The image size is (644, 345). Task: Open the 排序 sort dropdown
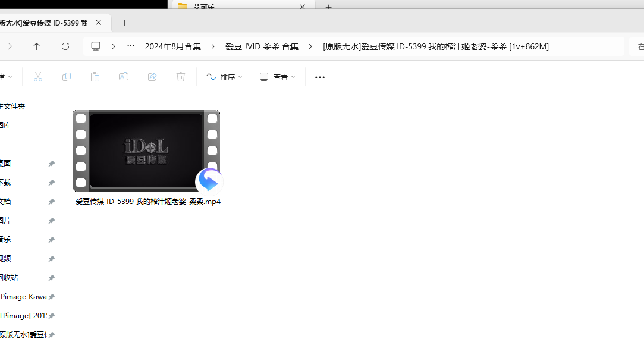[224, 77]
